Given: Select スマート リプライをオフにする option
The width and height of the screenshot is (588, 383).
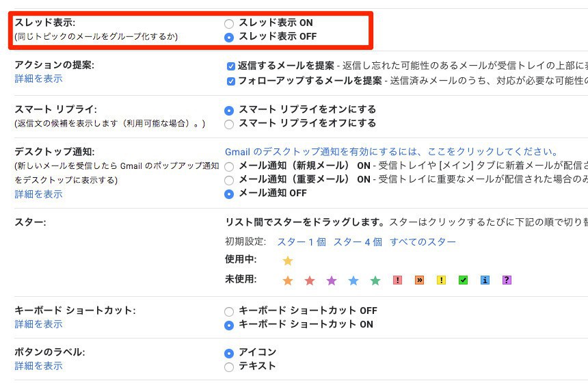Looking at the screenshot, I should (229, 124).
